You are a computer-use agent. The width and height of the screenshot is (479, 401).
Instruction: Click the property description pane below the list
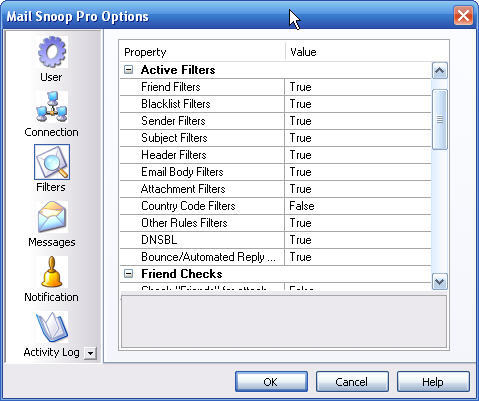284,321
